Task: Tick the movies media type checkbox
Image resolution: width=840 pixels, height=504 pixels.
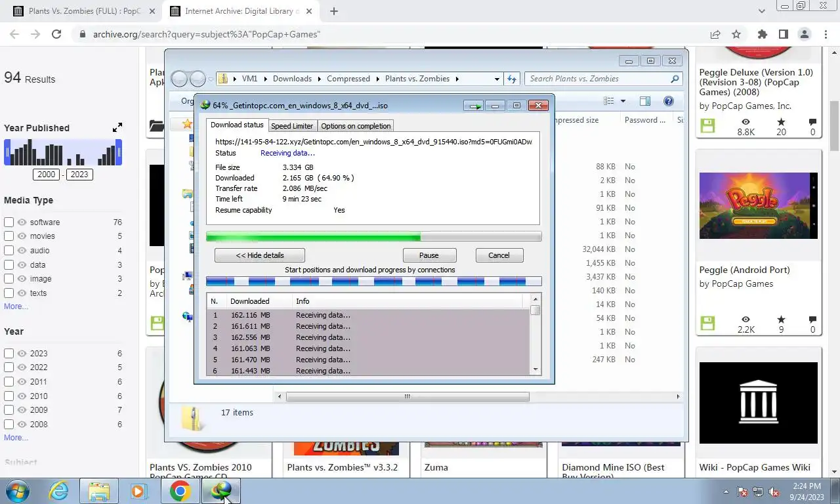Action: (x=9, y=236)
